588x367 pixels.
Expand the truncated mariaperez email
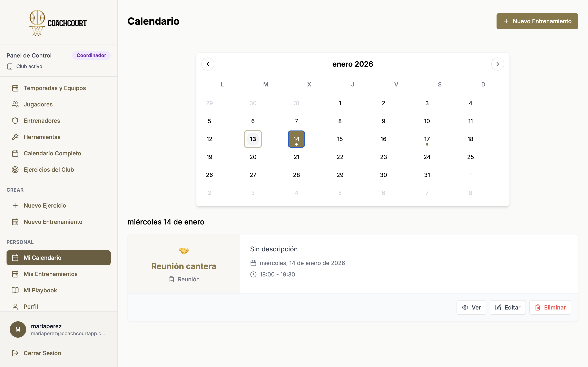coord(68,334)
